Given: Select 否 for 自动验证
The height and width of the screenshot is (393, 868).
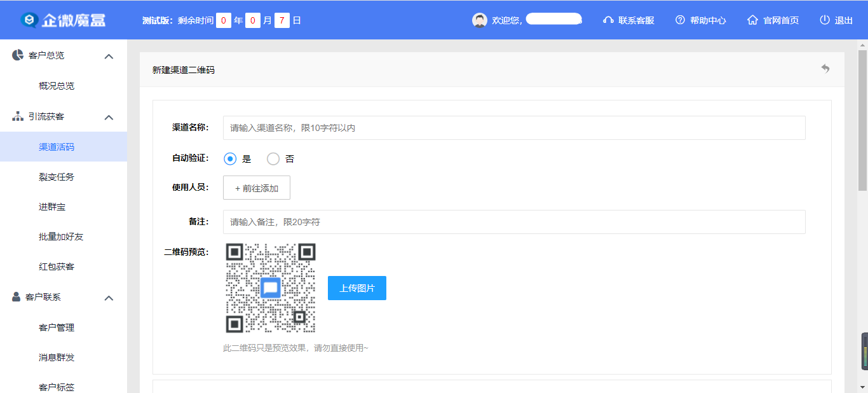Looking at the screenshot, I should pos(273,159).
